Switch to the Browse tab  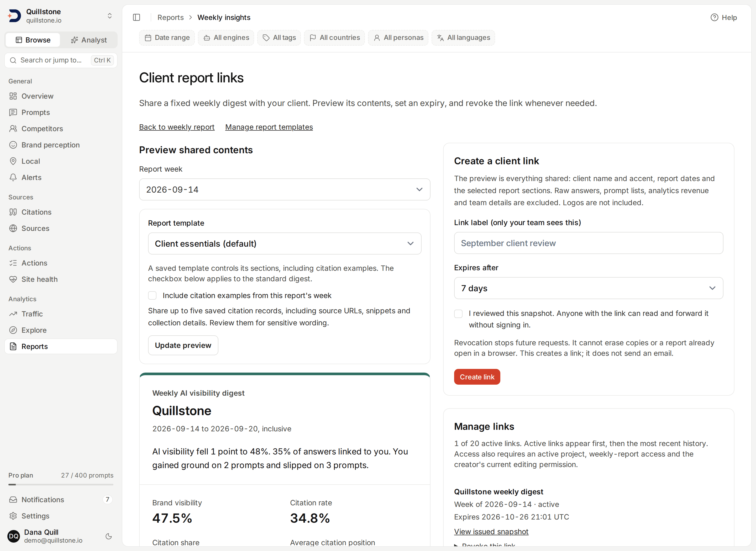[x=33, y=40]
